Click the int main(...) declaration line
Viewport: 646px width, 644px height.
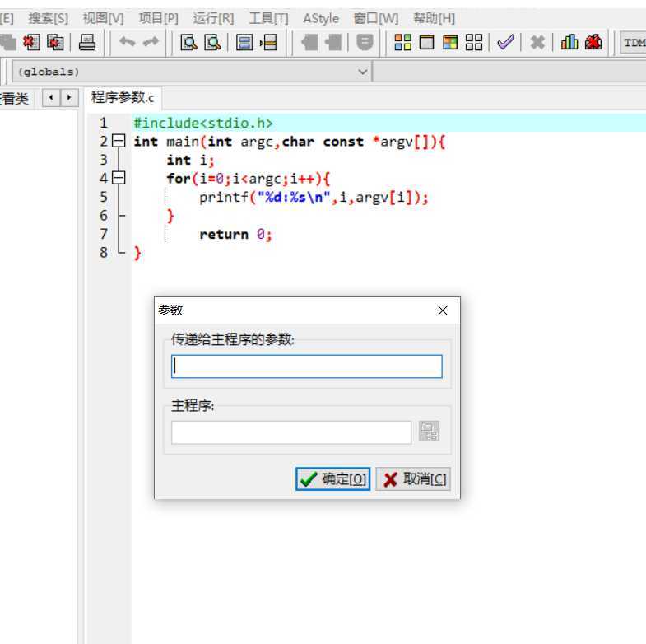[289, 142]
